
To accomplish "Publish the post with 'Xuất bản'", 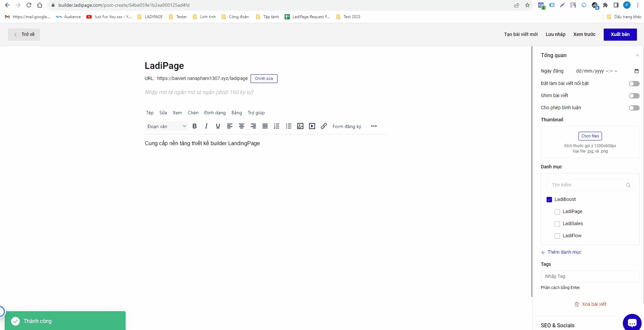I will (x=620, y=34).
